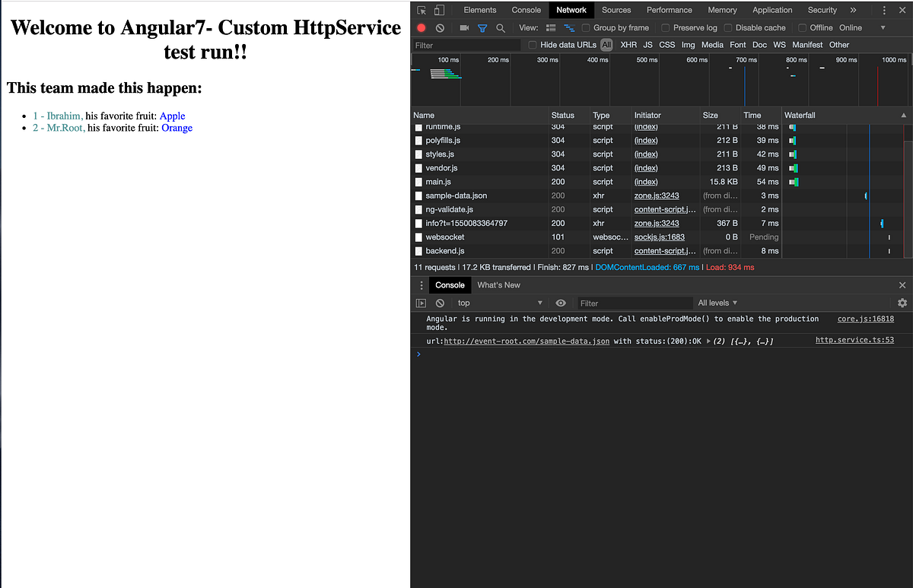Open the network search panel
The image size is (913, 588).
[x=500, y=27]
